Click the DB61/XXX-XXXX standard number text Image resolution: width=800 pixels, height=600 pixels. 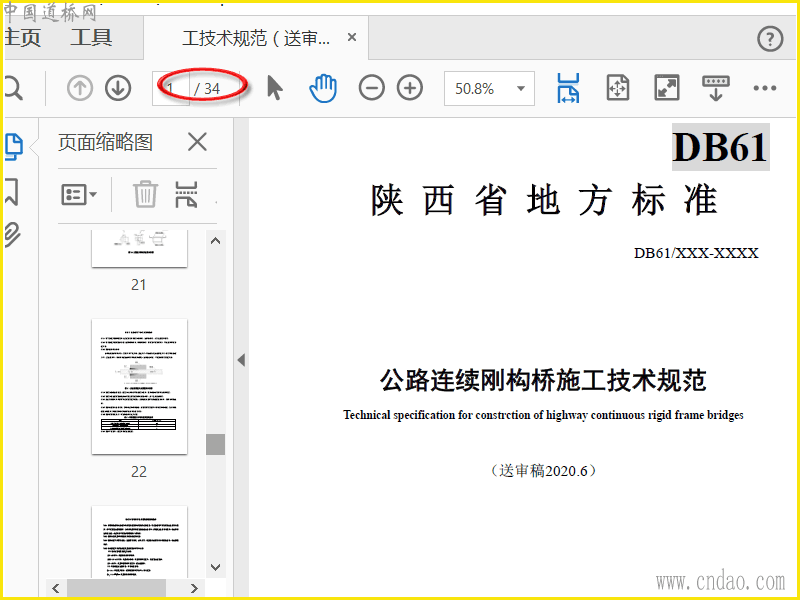coord(696,253)
